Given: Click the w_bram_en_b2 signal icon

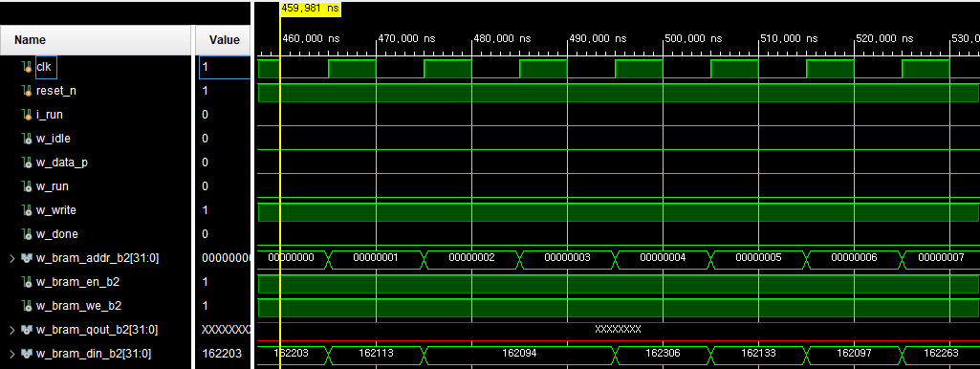Looking at the screenshot, I should click(x=26, y=282).
